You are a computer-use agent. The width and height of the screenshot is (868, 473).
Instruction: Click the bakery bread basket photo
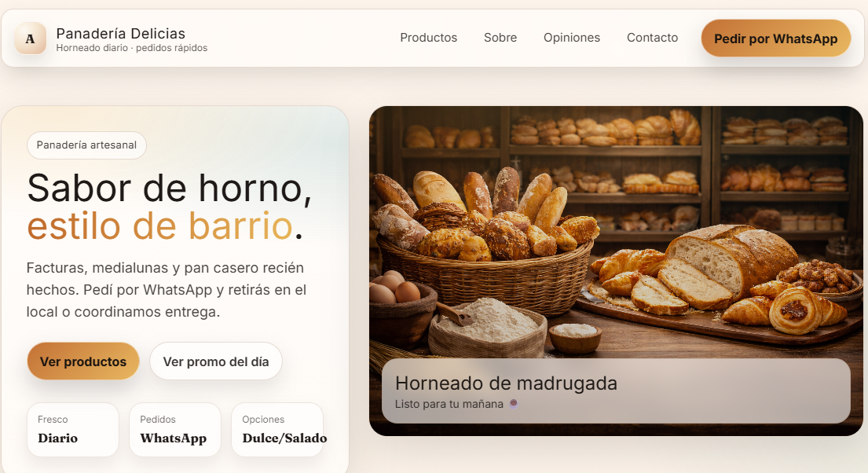coord(616,233)
